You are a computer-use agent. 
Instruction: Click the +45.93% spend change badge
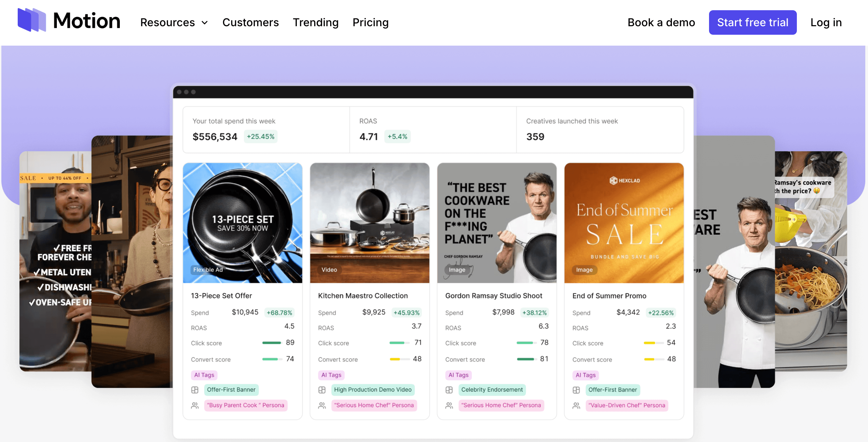pyautogui.click(x=406, y=313)
